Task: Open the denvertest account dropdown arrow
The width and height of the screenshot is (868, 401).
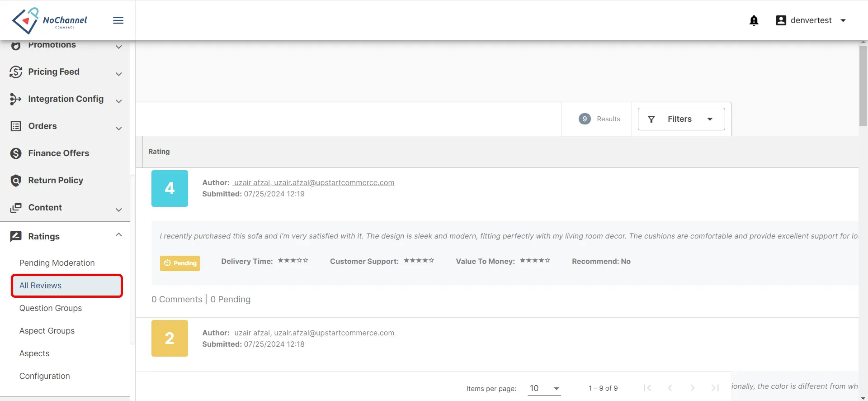Action: pyautogui.click(x=843, y=20)
